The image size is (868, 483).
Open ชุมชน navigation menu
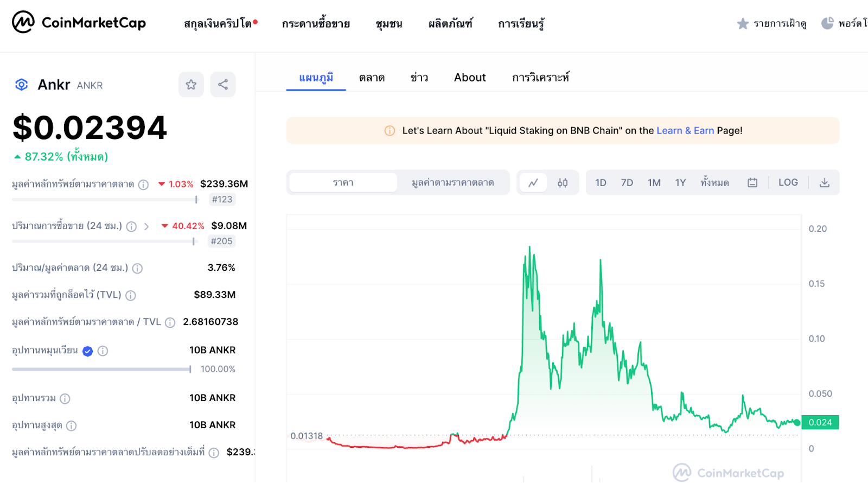[x=389, y=23]
